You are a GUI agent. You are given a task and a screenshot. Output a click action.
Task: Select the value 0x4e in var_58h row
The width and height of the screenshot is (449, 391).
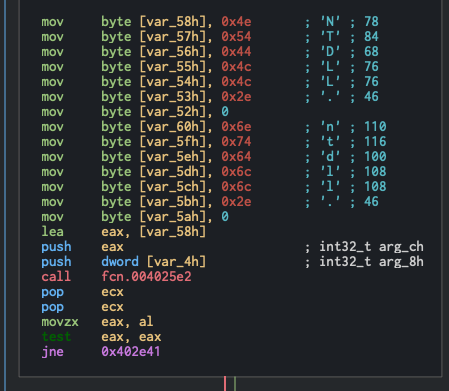pos(236,22)
